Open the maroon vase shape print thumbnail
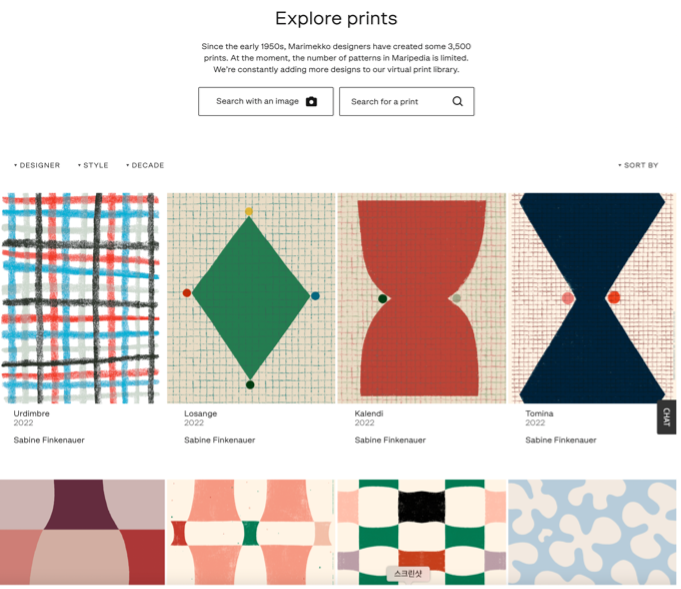This screenshot has height=589, width=681. tap(83, 532)
